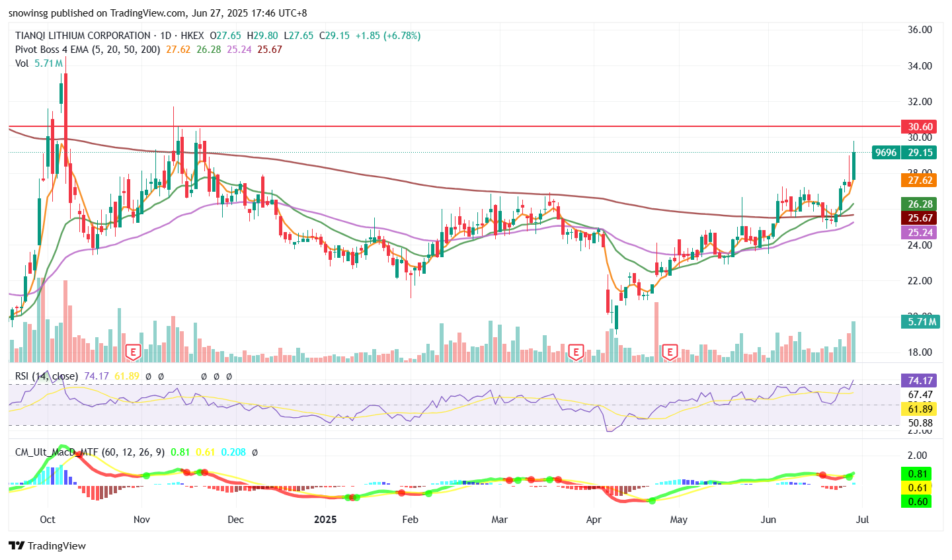Select the red horizontal line at 30.60
This screenshot has height=560, width=952.
(x=454, y=126)
